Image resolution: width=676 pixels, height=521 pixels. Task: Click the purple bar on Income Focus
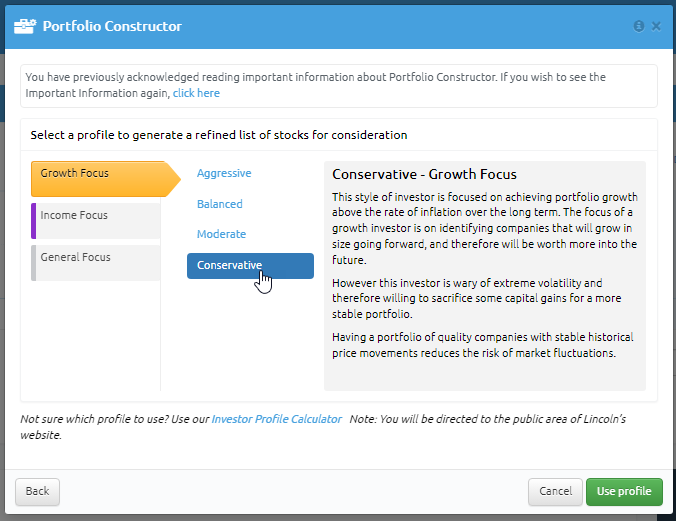[34, 221]
